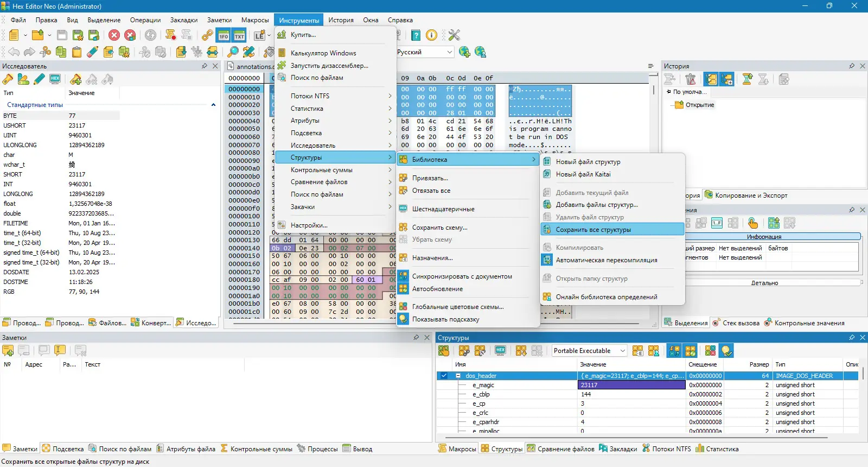
Task: Switch to the Контрольные значения tab
Action: point(805,323)
